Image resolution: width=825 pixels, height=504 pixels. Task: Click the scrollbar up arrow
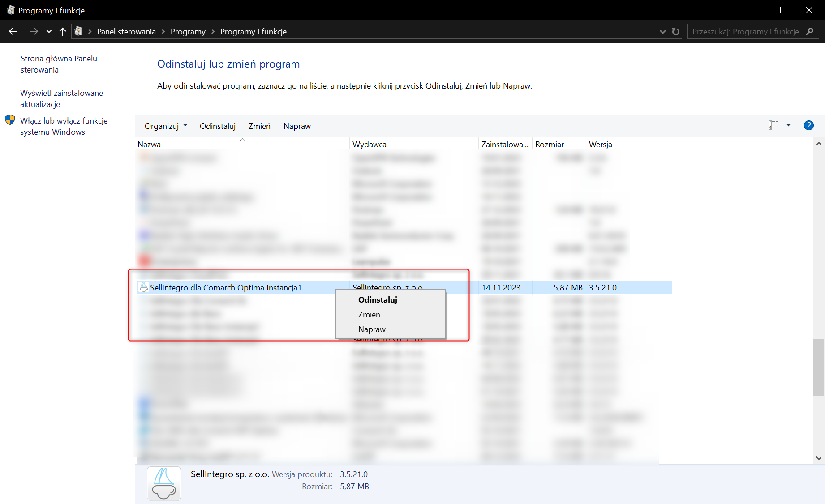[819, 144]
